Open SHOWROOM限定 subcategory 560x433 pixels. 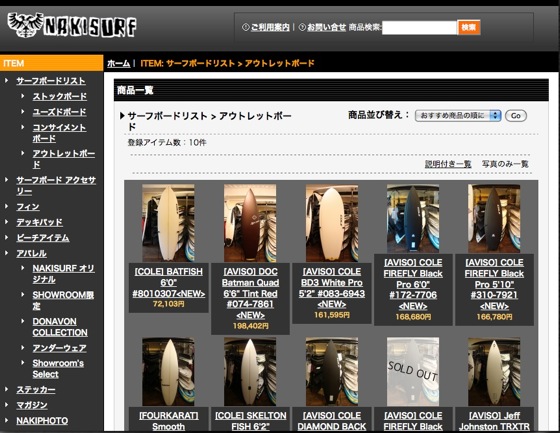coord(63,300)
